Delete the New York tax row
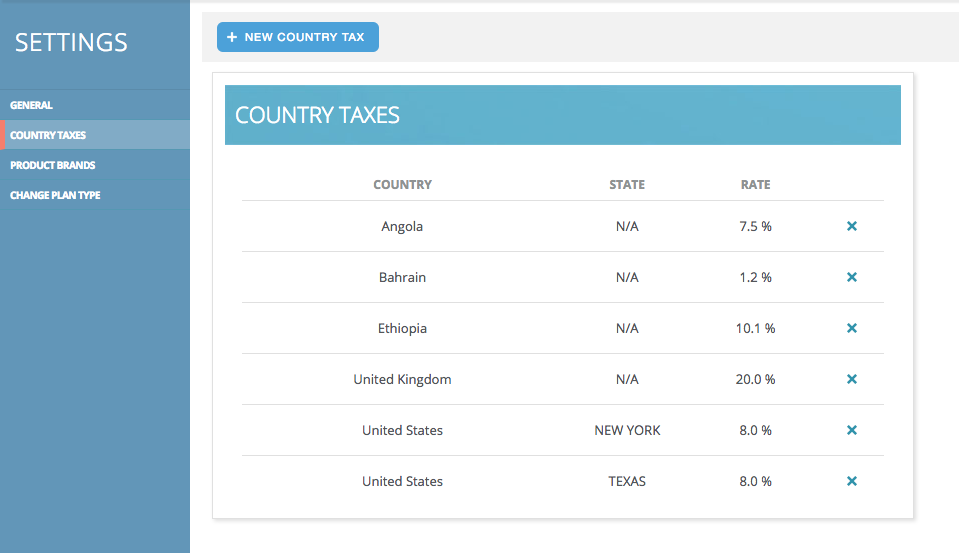The height and width of the screenshot is (553, 959). (851, 430)
